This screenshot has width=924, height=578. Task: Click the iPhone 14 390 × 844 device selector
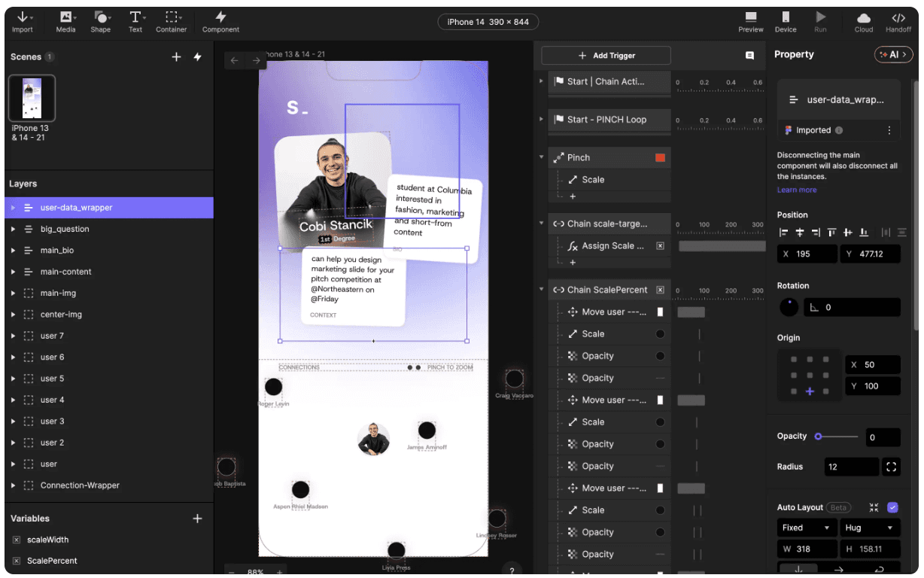pyautogui.click(x=488, y=22)
